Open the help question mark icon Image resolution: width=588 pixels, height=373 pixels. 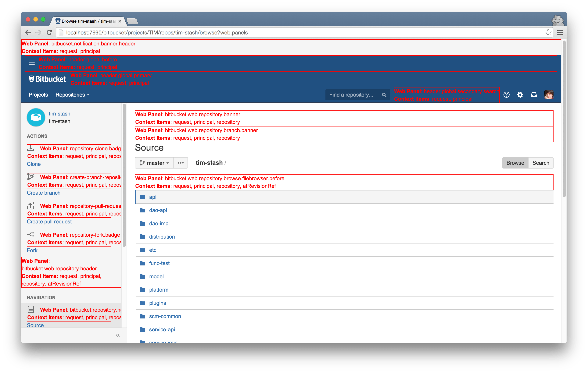pyautogui.click(x=506, y=95)
